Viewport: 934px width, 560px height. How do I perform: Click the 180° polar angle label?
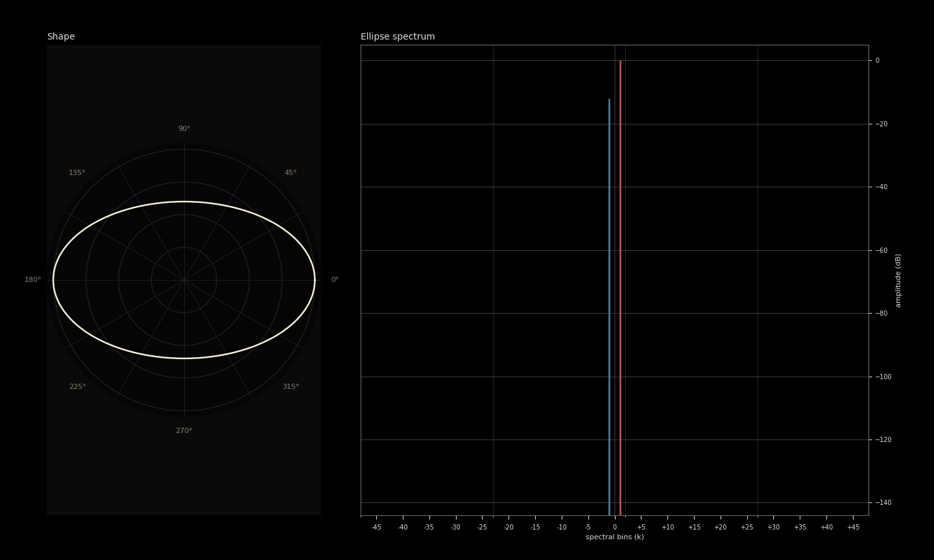pos(33,280)
